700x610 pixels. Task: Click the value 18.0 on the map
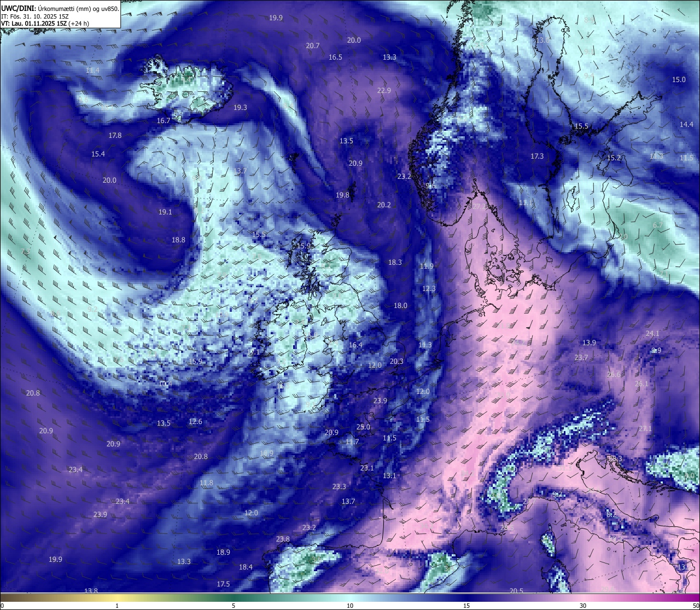tap(400, 306)
